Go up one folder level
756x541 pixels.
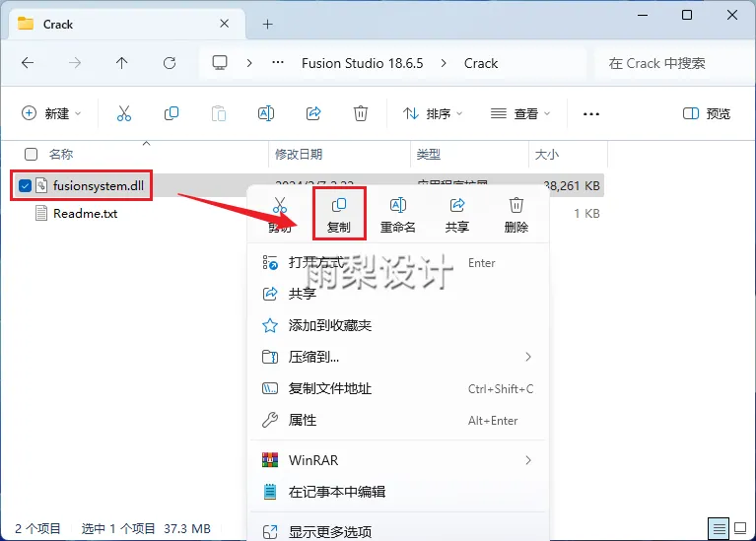122,63
